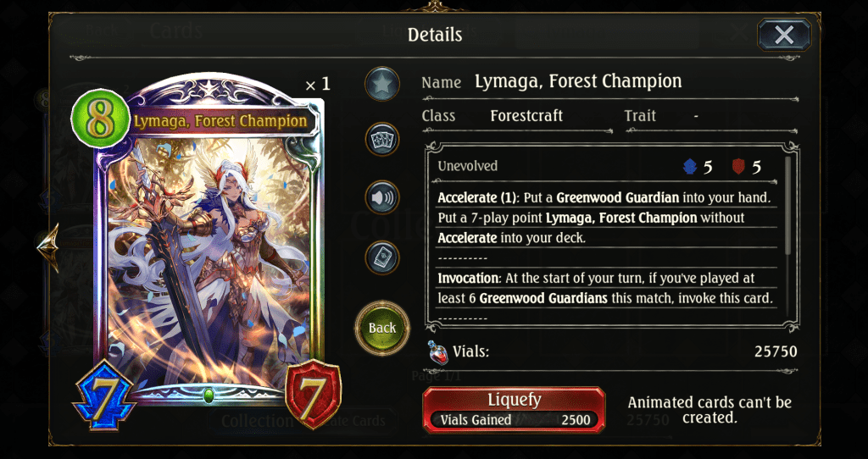Click the Forestcraft class value

pos(526,116)
